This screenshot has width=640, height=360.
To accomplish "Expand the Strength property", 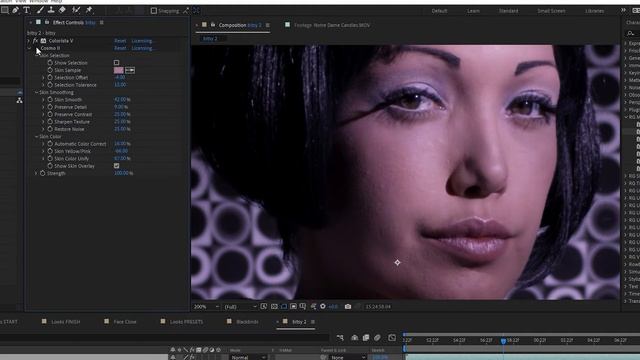I will [x=36, y=173].
